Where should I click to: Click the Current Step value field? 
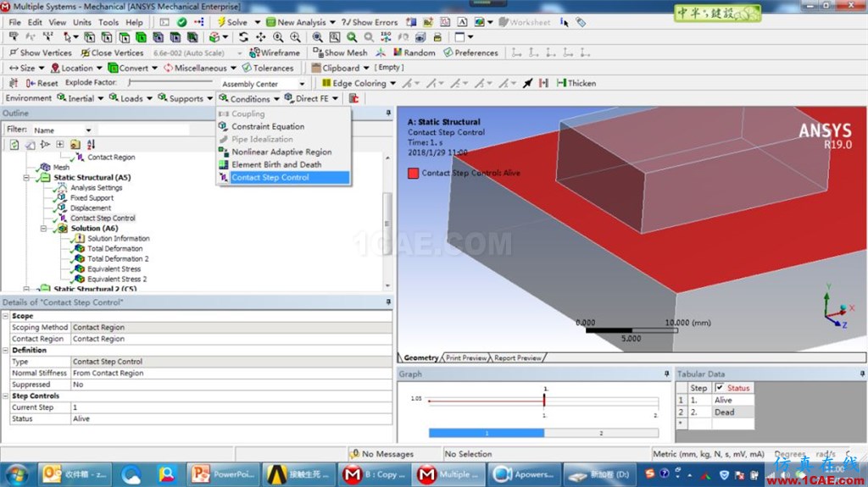click(231, 407)
